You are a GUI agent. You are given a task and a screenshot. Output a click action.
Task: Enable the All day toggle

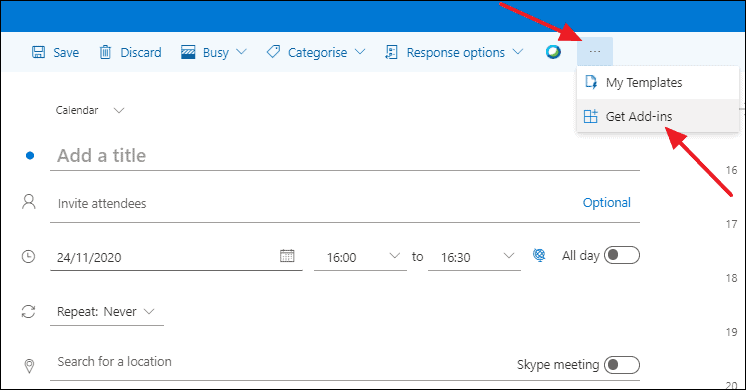(x=621, y=255)
